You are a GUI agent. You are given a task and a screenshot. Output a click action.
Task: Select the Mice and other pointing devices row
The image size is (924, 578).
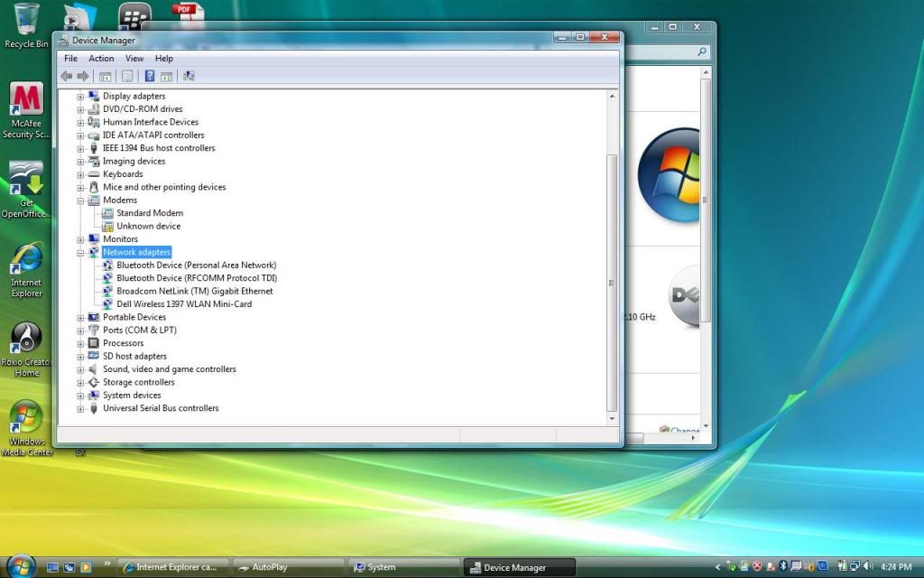point(164,187)
